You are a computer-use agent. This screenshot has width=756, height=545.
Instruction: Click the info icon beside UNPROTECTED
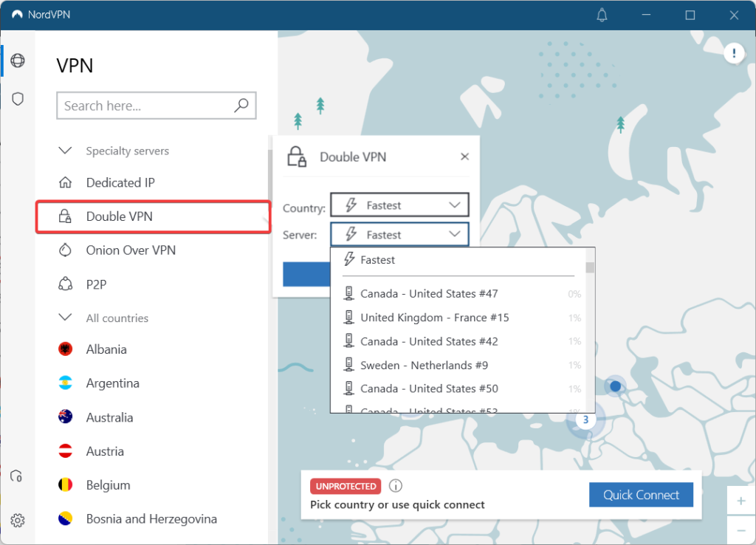396,486
